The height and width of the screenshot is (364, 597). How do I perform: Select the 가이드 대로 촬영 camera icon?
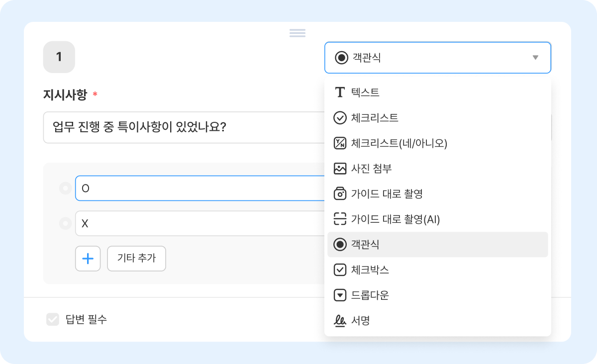pos(340,194)
